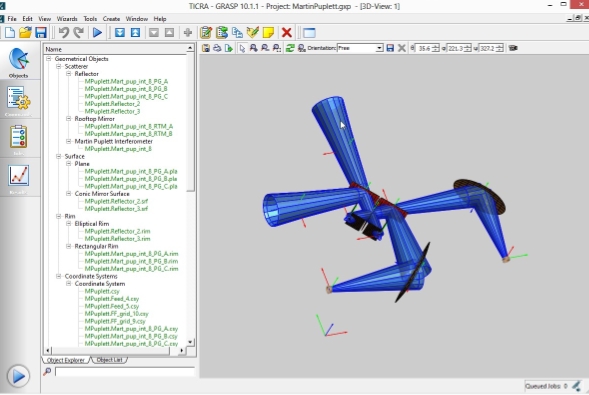The width and height of the screenshot is (589, 395).
Task: Click the Undo arrow in toolbar
Action: coord(63,33)
